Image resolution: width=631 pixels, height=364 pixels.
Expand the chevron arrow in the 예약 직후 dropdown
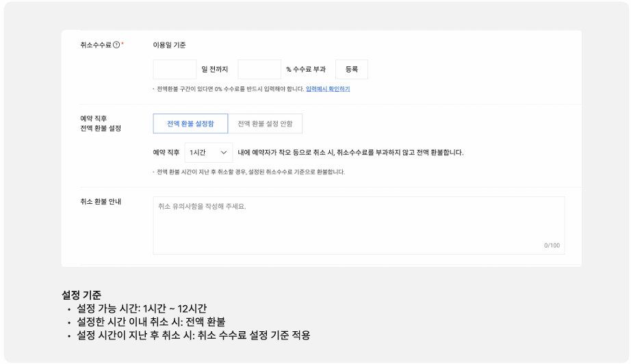click(x=224, y=153)
